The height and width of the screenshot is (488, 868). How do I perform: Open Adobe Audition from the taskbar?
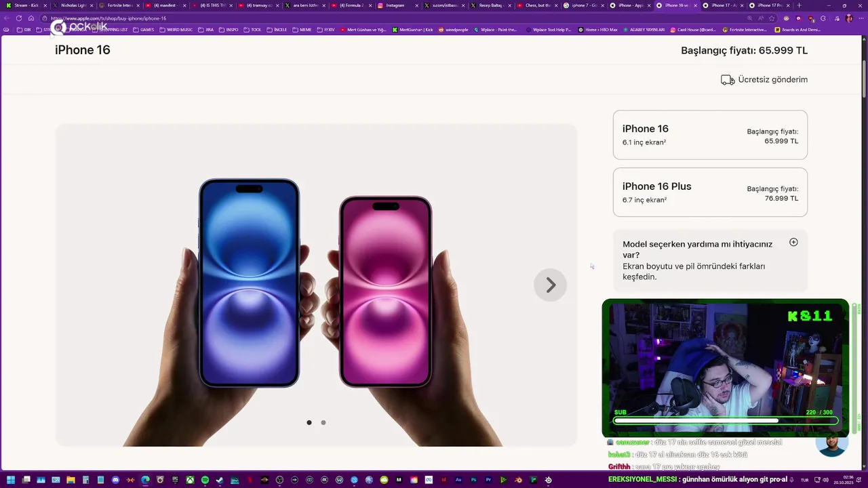pos(458,481)
